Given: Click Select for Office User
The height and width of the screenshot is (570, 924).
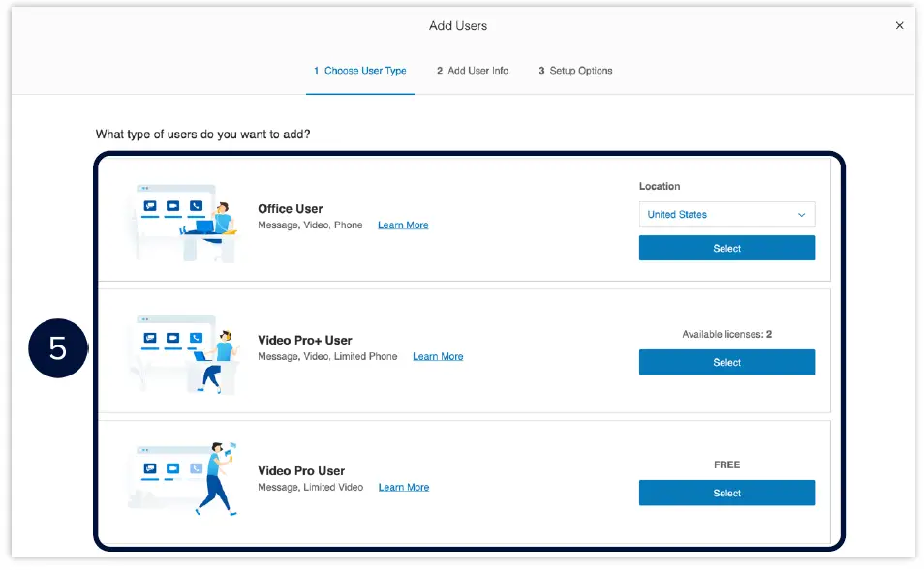Looking at the screenshot, I should [x=726, y=248].
